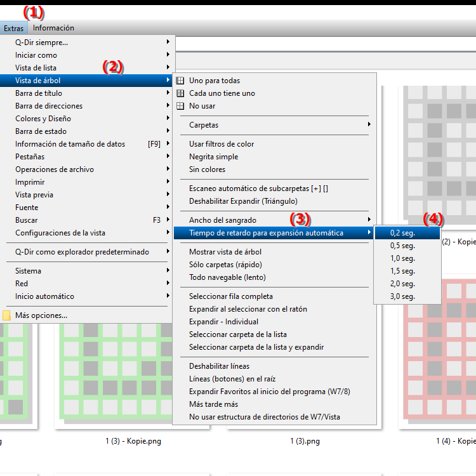Expand the 'Q-Dir siempre...' submenu

[x=86, y=42]
